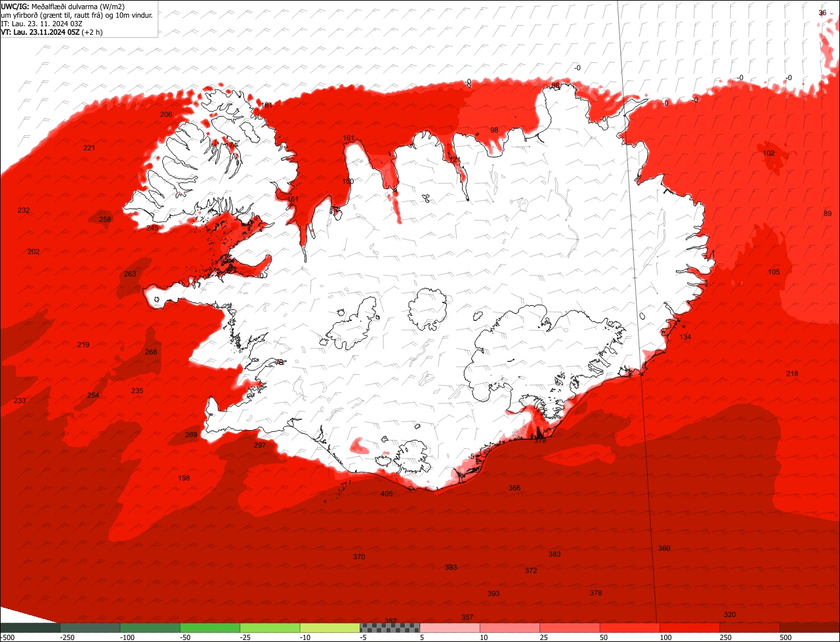Select legend swatch between -250 and -100
Screen dimensions: 840x642
pyautogui.click(x=90, y=628)
